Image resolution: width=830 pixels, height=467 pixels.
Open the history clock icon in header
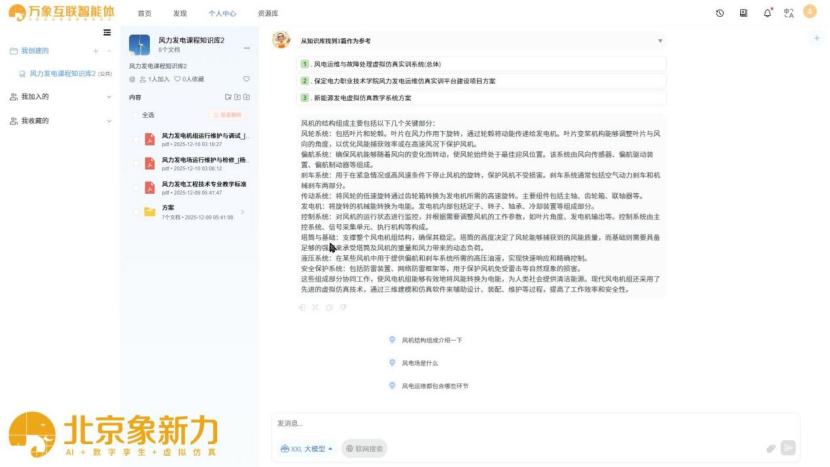point(720,13)
